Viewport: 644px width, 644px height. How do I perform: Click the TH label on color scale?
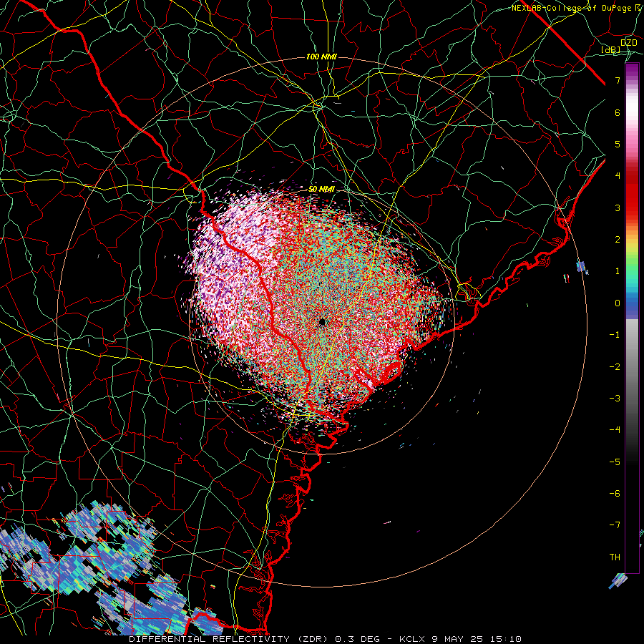pos(615,557)
